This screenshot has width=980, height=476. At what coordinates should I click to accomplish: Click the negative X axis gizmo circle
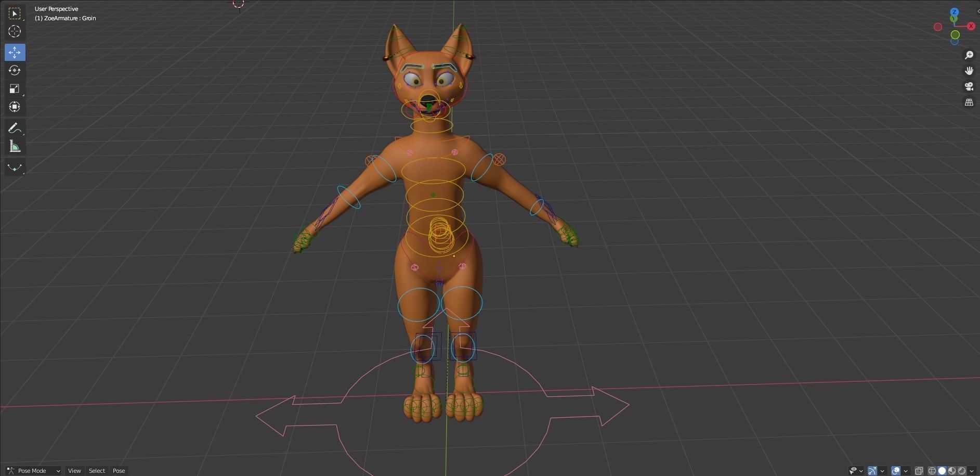[x=938, y=27]
